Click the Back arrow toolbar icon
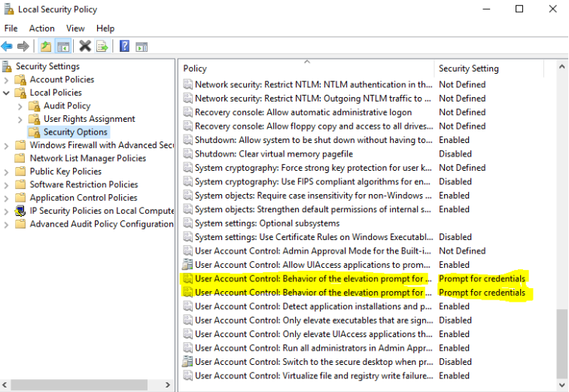The height and width of the screenshot is (392, 569). coord(7,47)
